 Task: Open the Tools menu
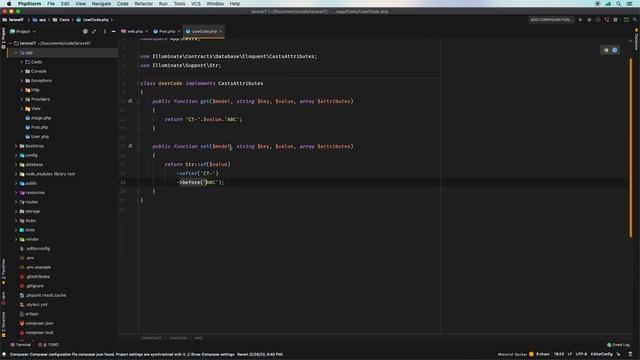pos(179,4)
